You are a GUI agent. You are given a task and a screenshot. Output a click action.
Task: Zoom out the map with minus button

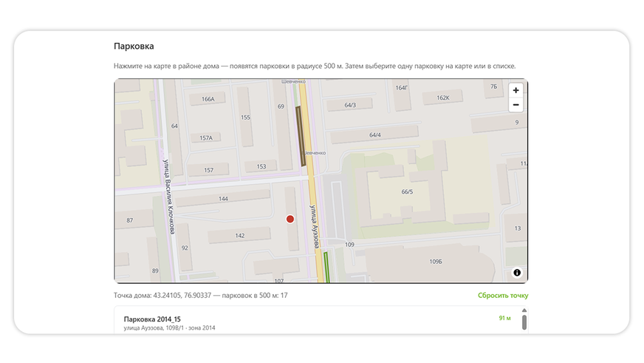coord(515,105)
